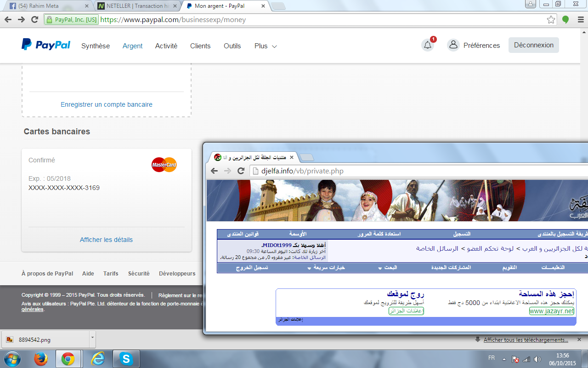The height and width of the screenshot is (368, 588).
Task: Click the Déconnexion button
Action: pyautogui.click(x=534, y=45)
